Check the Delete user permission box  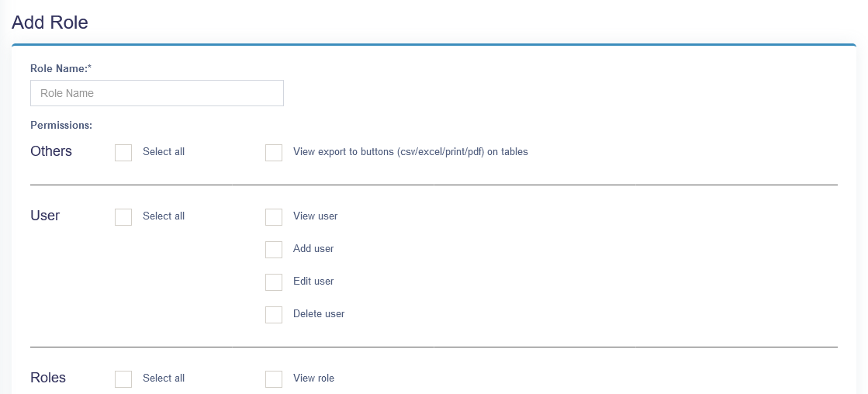274,315
